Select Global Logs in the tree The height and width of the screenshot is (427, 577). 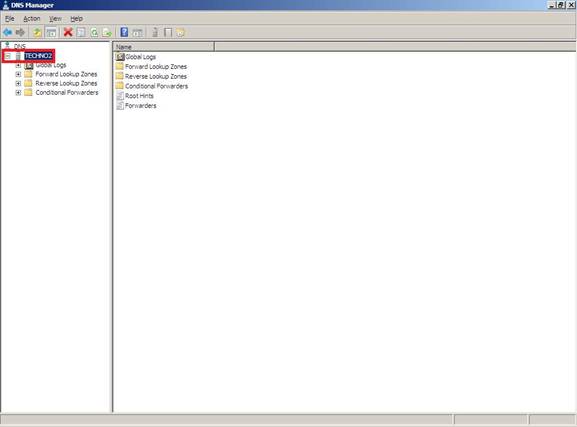[x=51, y=65]
